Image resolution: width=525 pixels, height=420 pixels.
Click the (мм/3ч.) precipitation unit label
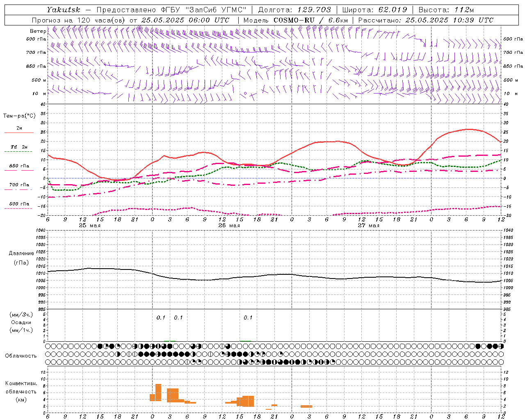(21, 315)
